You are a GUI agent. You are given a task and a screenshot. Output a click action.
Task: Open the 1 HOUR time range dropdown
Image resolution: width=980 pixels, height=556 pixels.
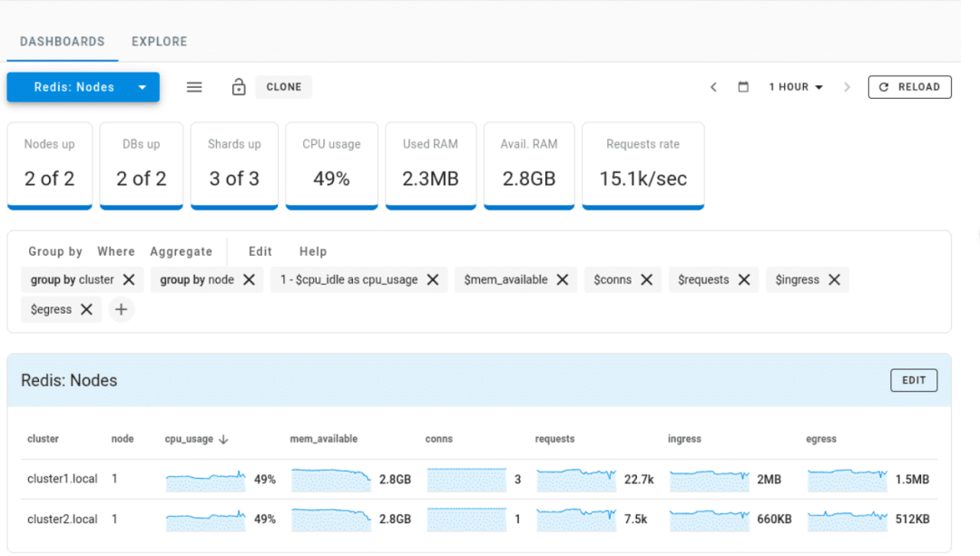(x=796, y=87)
